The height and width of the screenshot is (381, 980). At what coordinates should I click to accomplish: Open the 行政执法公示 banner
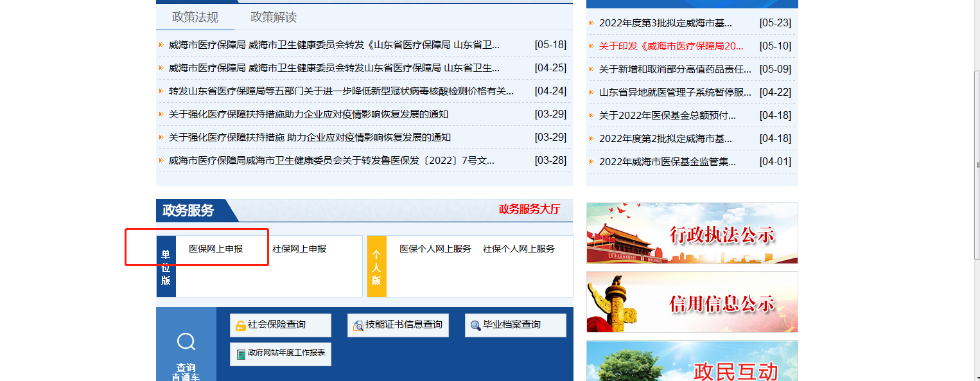tap(692, 233)
